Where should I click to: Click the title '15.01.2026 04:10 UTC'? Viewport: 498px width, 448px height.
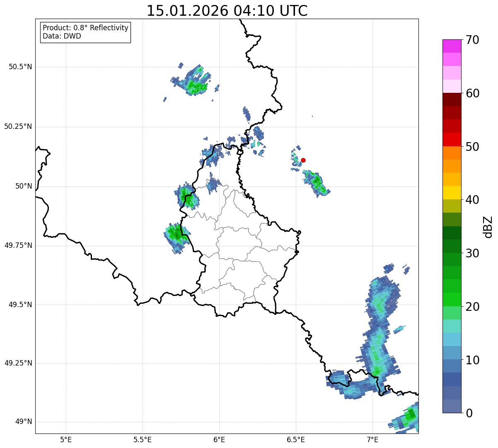[x=227, y=11]
